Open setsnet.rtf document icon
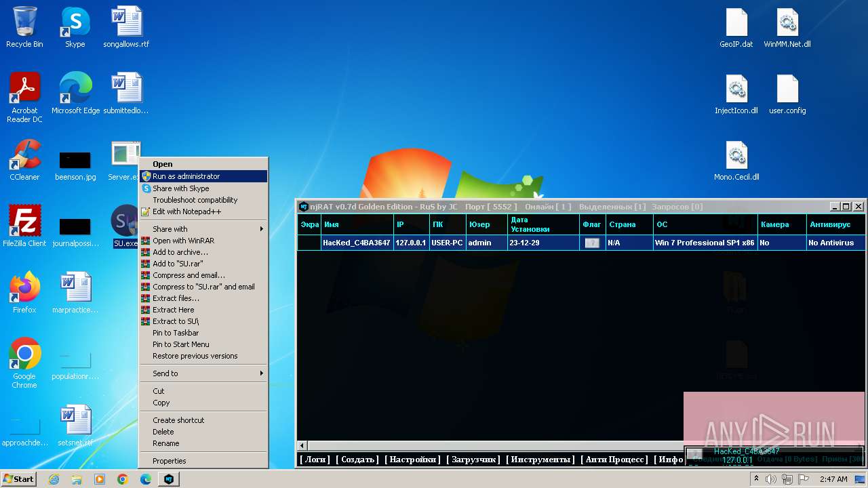 point(75,426)
